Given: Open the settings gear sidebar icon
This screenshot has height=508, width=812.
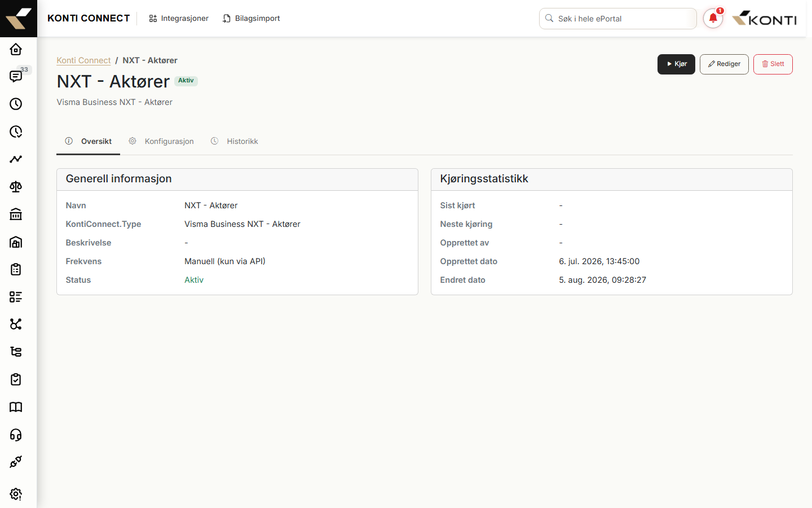Looking at the screenshot, I should 16,494.
